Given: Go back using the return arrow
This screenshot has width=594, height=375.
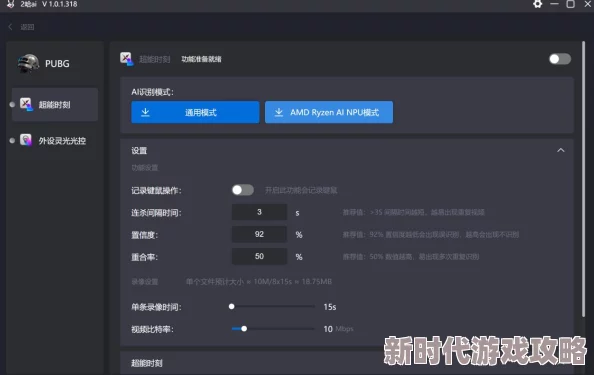Looking at the screenshot, I should 10,27.
